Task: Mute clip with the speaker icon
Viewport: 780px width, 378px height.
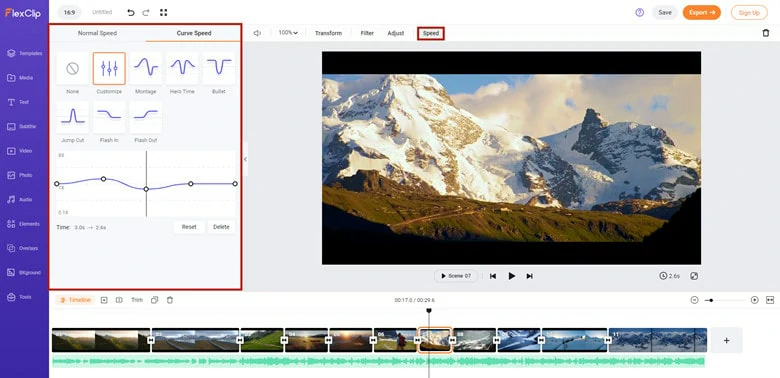Action: tap(257, 33)
